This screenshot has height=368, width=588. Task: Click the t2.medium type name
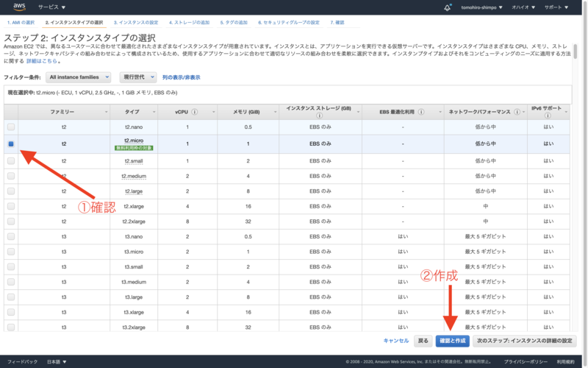point(134,176)
